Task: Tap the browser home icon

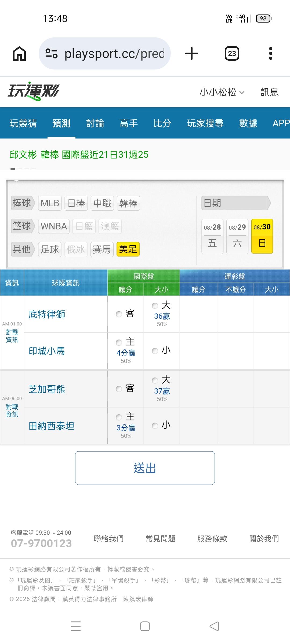Action: (19, 53)
